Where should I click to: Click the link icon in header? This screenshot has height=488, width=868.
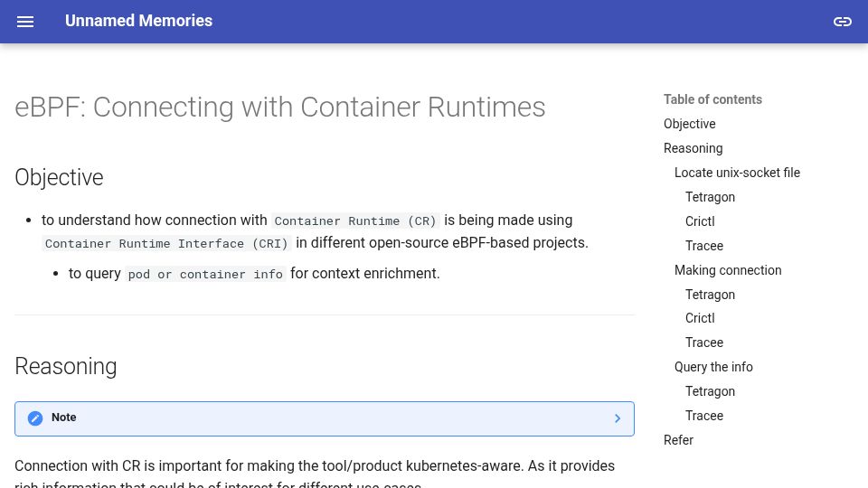[x=842, y=22]
